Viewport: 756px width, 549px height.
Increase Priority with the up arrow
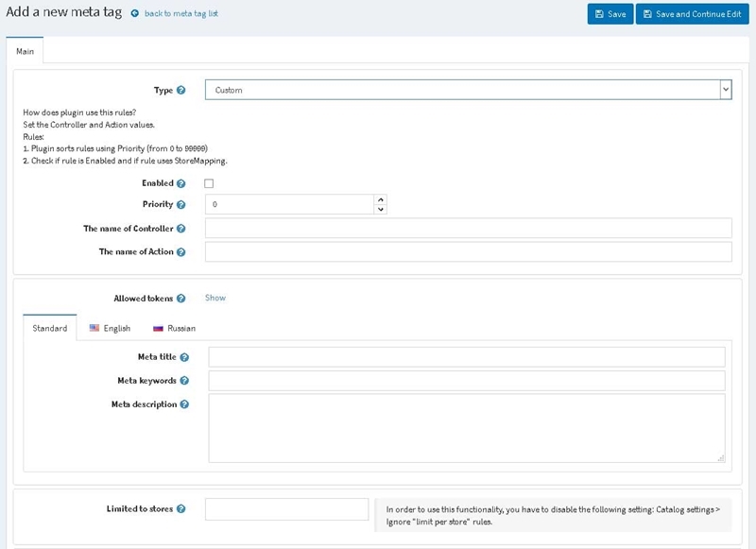click(x=381, y=199)
